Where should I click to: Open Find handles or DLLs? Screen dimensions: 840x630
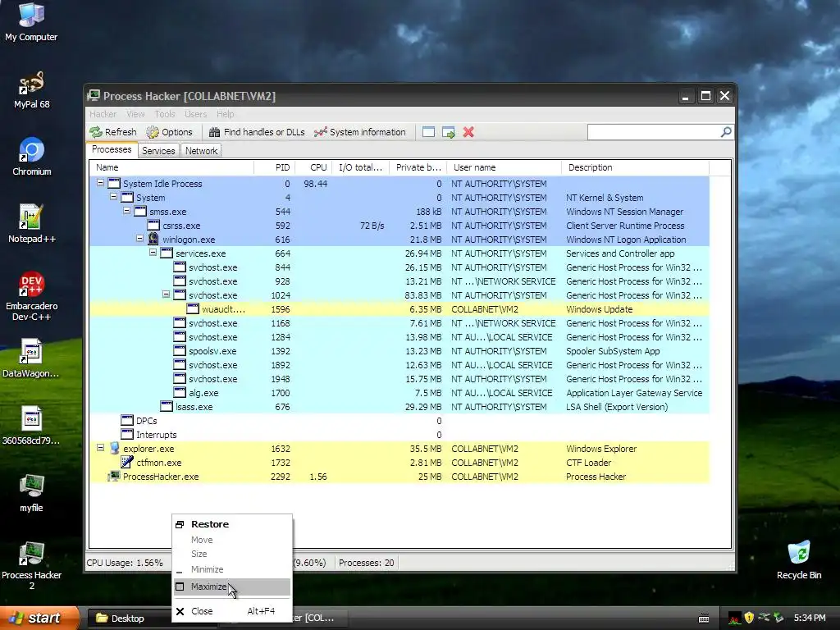257,132
